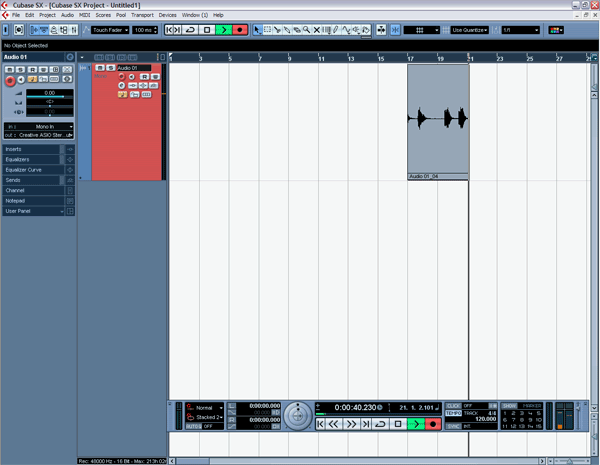Select the Object Selection arrow tool
The height and width of the screenshot is (465, 600).
(257, 30)
